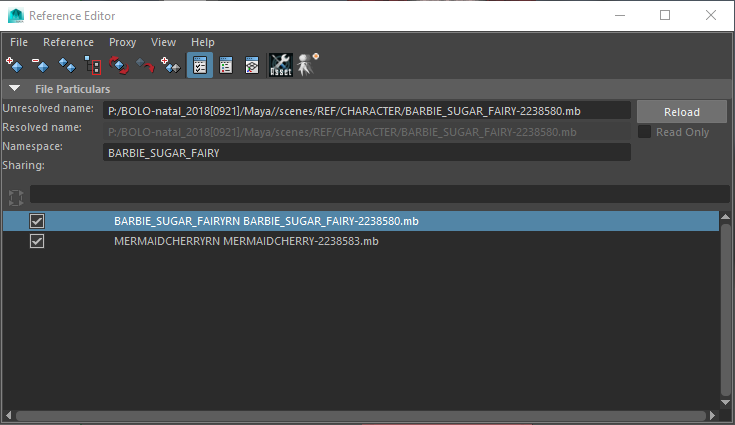This screenshot has height=425, width=735.
Task: Enable the Read Only checkbox
Action: click(645, 132)
